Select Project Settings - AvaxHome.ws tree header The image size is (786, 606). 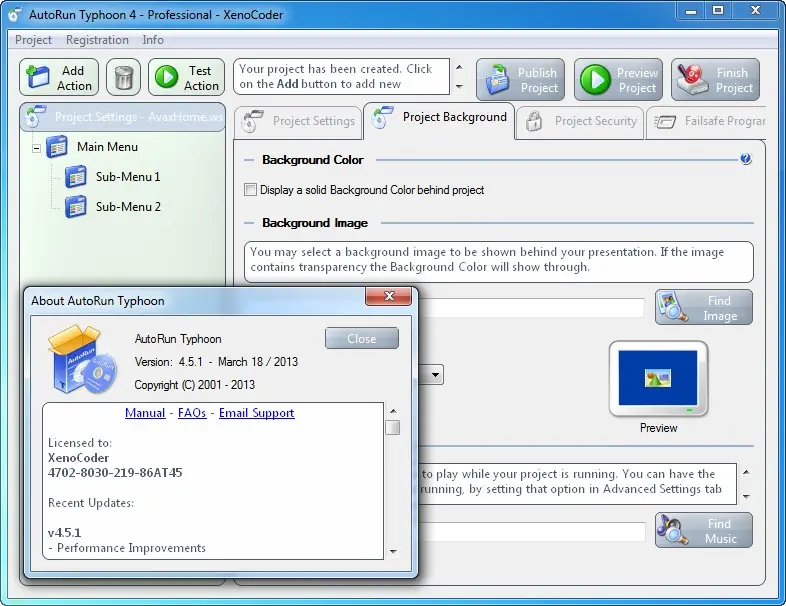pos(123,117)
